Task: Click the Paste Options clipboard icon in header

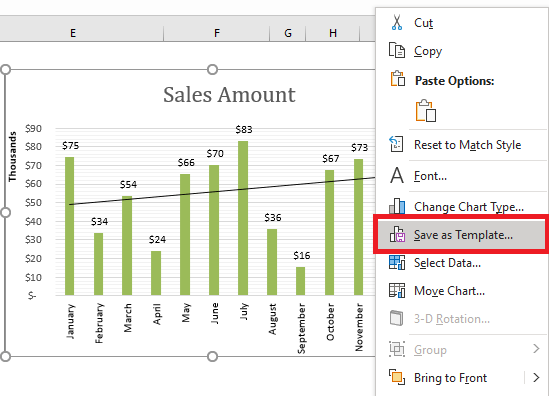Action: pos(398,78)
